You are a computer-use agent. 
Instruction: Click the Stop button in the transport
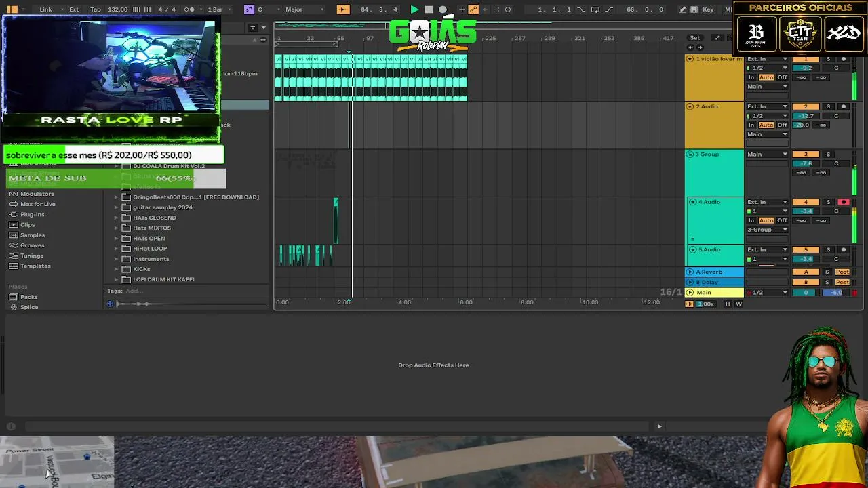(x=429, y=9)
